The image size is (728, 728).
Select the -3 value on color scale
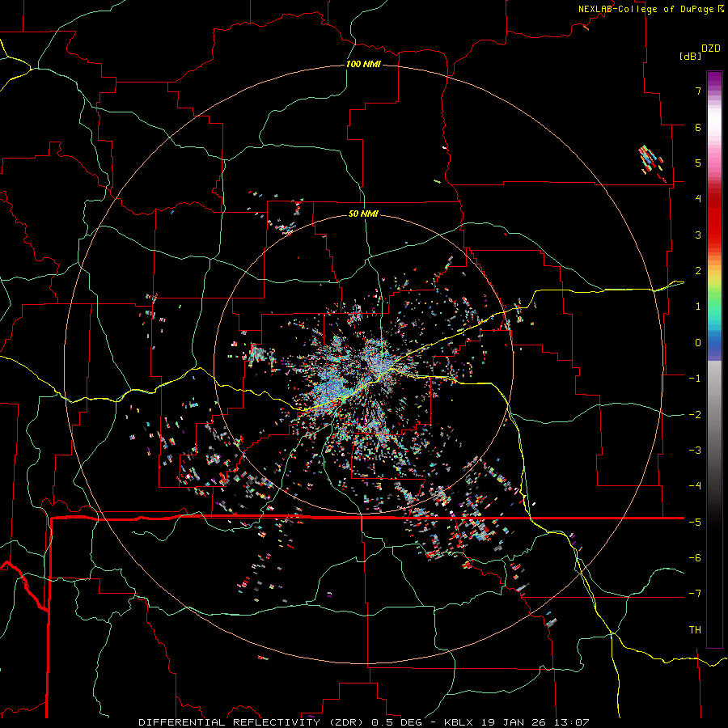(695, 451)
